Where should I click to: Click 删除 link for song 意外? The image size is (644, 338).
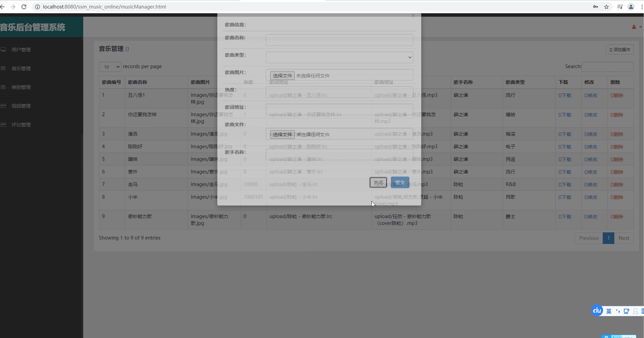tap(617, 172)
